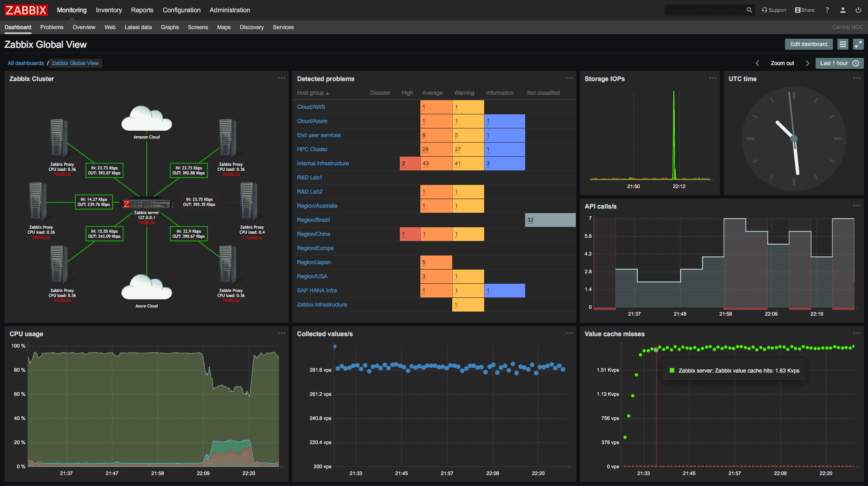Image resolution: width=868 pixels, height=486 pixels.
Task: Open the Reports menu
Action: click(142, 10)
